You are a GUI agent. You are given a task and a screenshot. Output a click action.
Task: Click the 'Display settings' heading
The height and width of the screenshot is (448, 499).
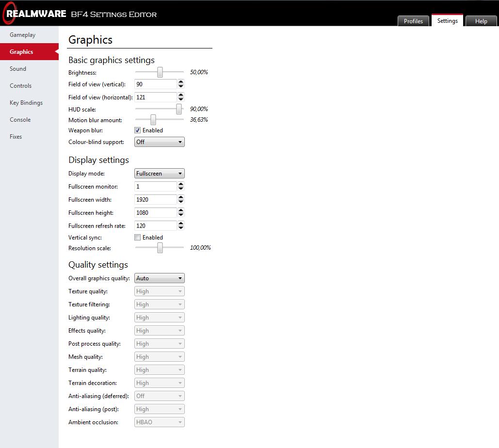pos(98,160)
